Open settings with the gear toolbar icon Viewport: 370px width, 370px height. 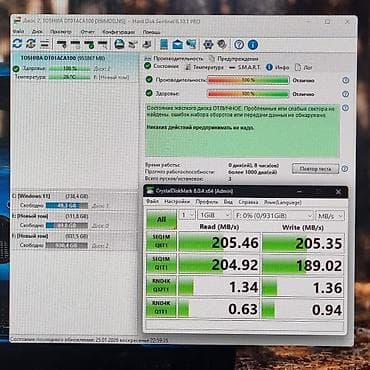pos(208,44)
